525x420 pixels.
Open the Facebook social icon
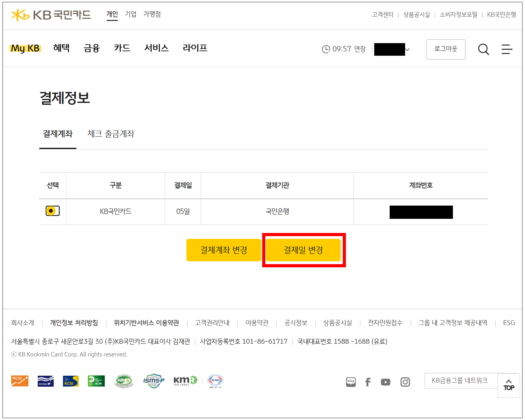pos(368,382)
